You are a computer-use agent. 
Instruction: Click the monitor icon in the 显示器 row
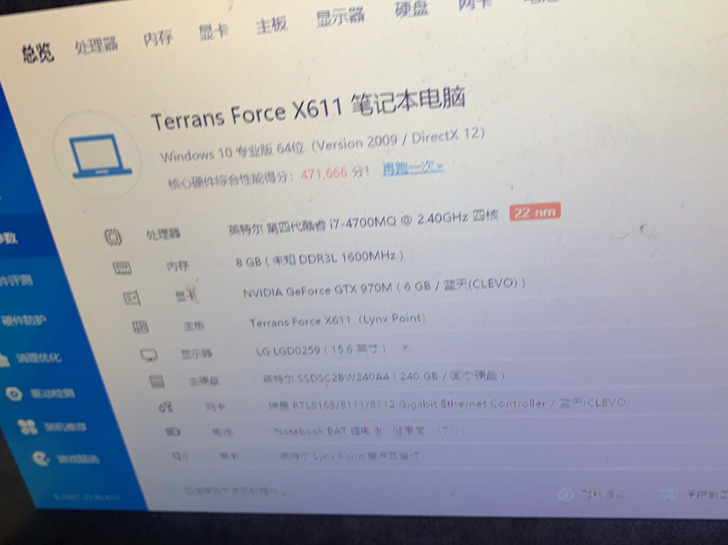pyautogui.click(x=149, y=356)
